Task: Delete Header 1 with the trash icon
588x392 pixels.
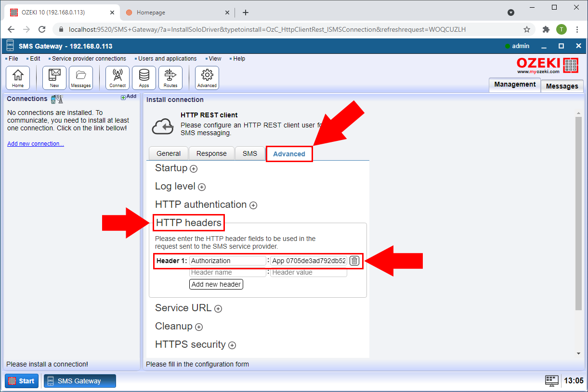Action: pyautogui.click(x=354, y=261)
